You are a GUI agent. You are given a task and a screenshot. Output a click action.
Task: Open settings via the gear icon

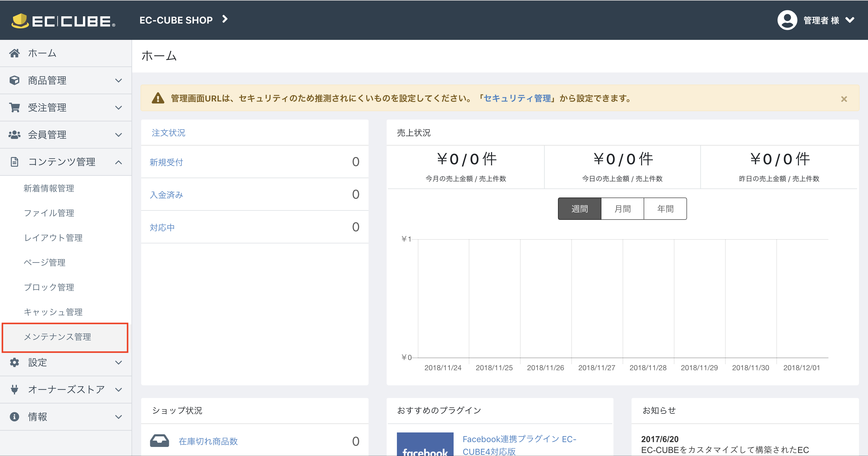point(14,362)
